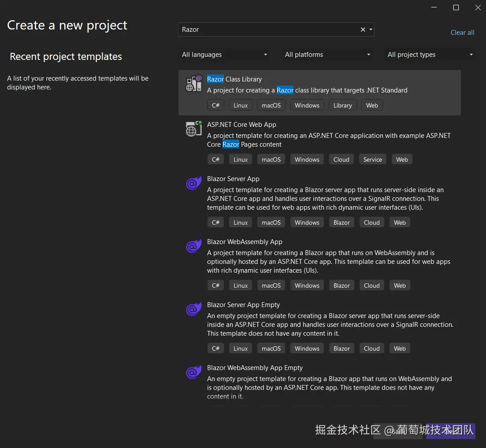The width and height of the screenshot is (486, 448).
Task: Click Linux tag under Blazor Server App description
Action: (x=241, y=222)
